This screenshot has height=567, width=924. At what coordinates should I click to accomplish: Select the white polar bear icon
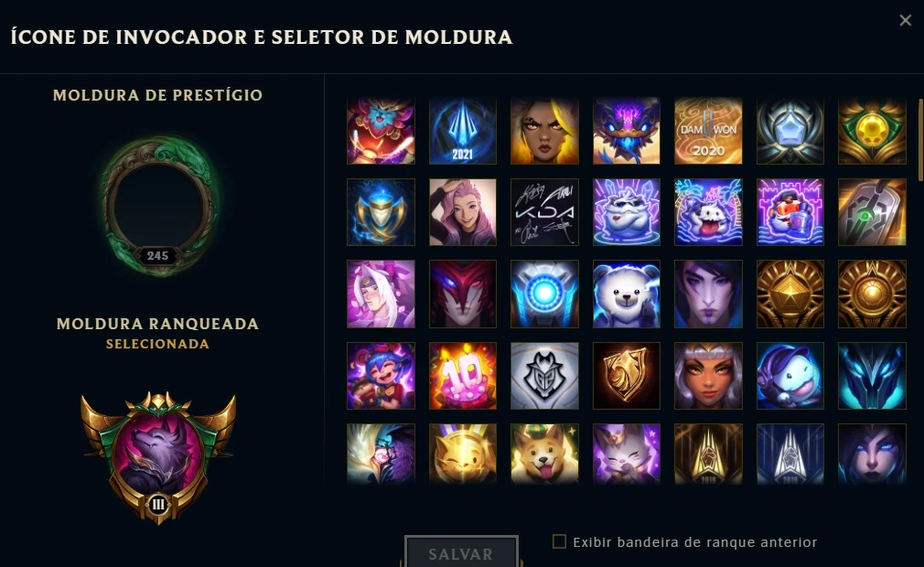(627, 294)
